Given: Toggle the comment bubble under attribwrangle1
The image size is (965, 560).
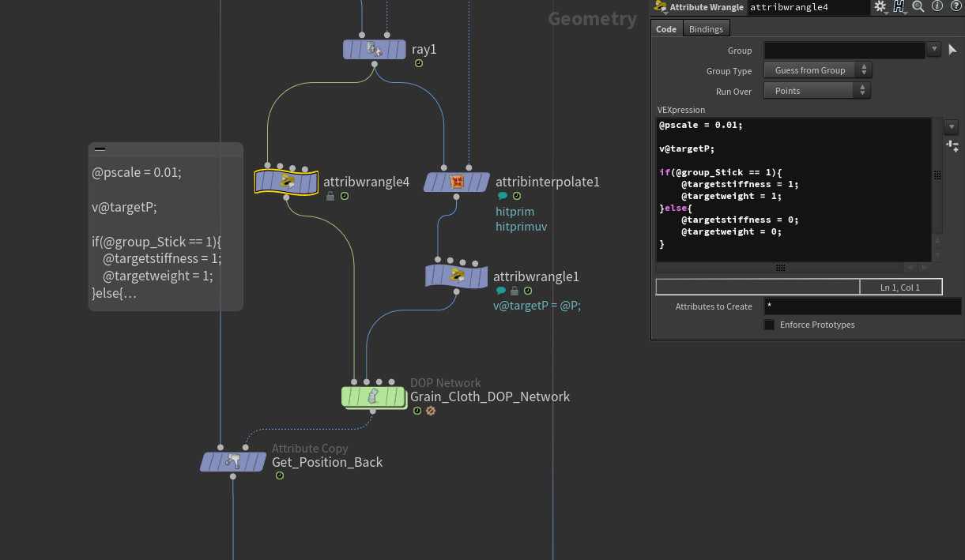Looking at the screenshot, I should (501, 291).
